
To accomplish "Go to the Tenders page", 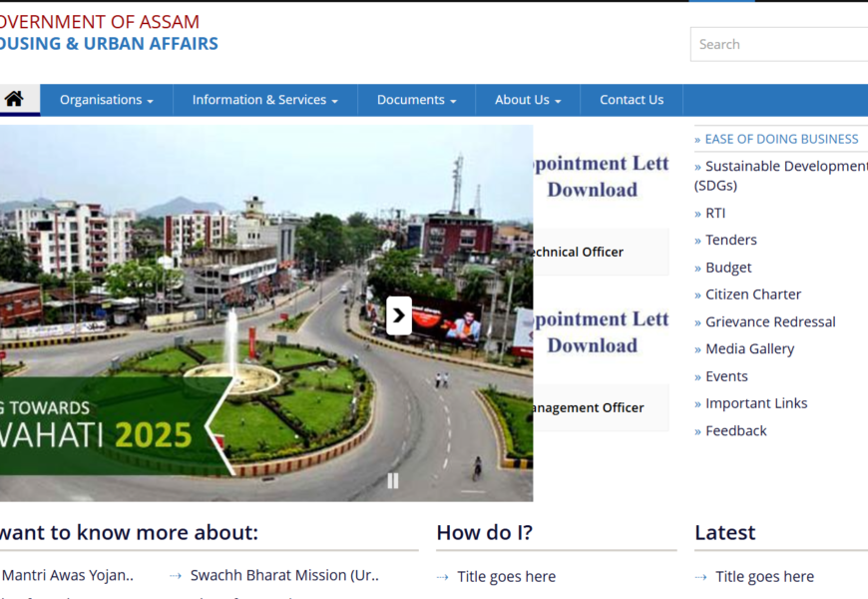I will click(730, 240).
